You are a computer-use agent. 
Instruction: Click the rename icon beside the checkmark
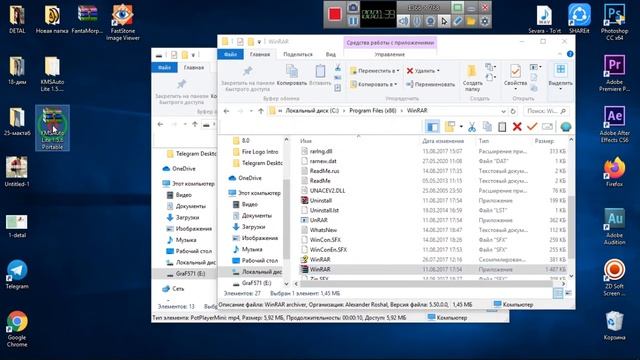547,127
